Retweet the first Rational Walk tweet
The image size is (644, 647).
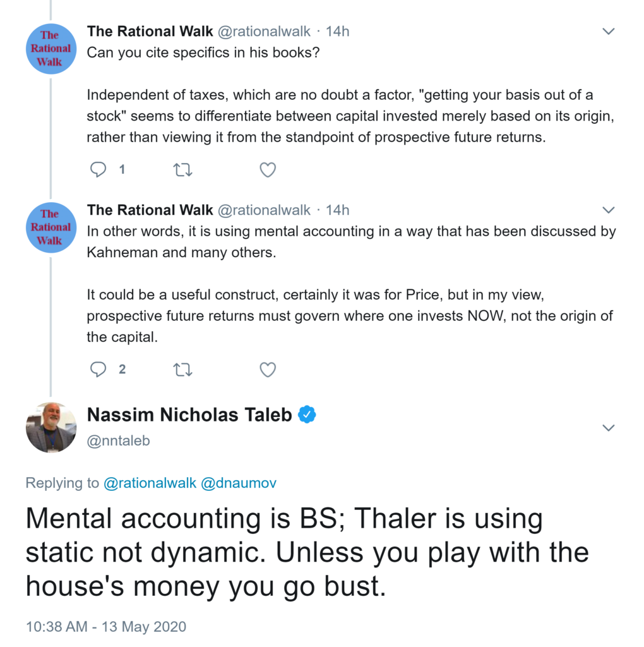pyautogui.click(x=182, y=169)
